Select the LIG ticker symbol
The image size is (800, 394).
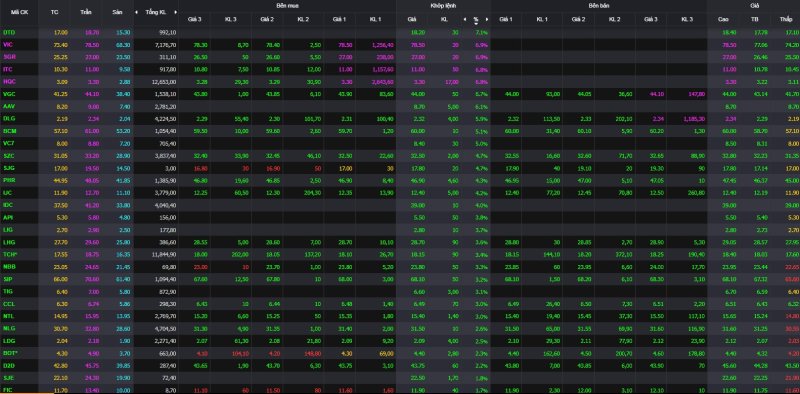click(x=8, y=230)
